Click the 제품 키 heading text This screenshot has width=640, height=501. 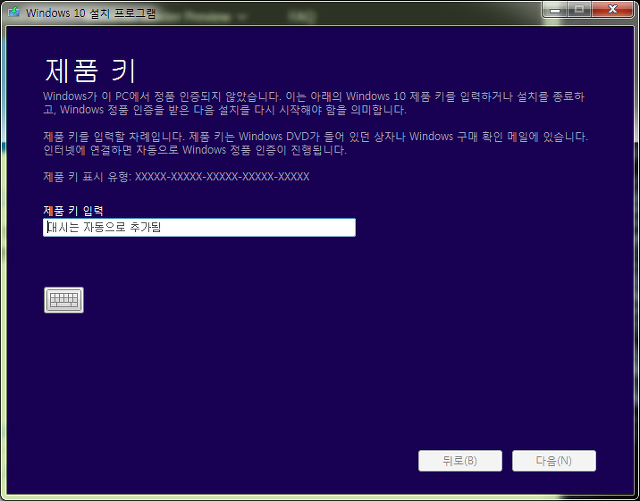click(90, 71)
